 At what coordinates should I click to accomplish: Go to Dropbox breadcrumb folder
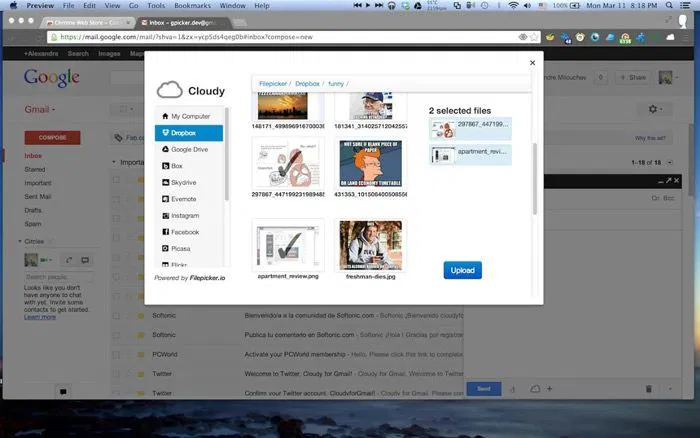(307, 83)
